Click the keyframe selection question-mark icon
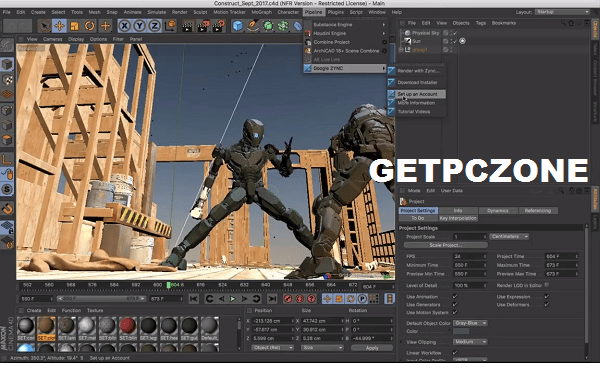The height and width of the screenshot is (374, 600). pos(311,299)
